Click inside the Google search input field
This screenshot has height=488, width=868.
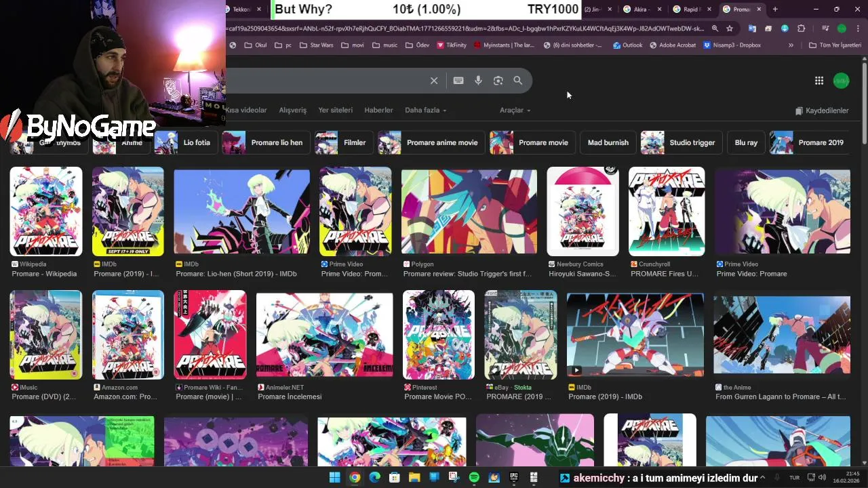pos(325,81)
